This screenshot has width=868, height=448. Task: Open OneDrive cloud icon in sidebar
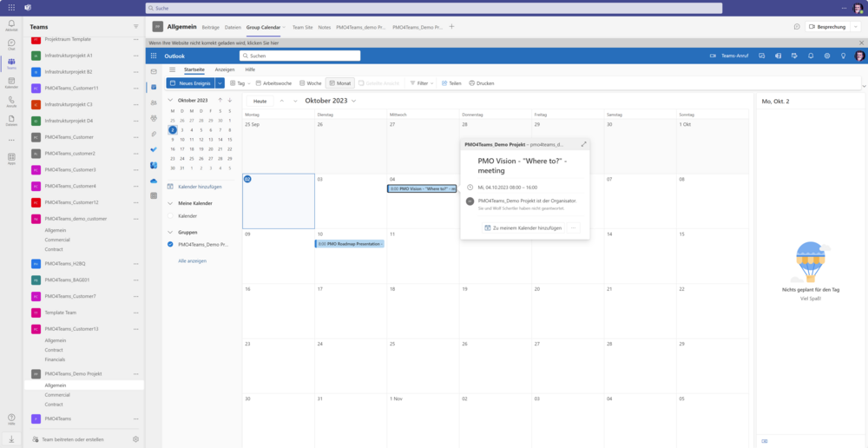[x=154, y=181]
